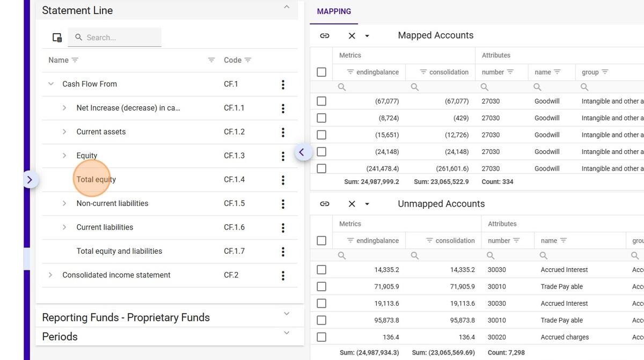
Task: Switch to the MAPPING tab
Action: tap(334, 11)
